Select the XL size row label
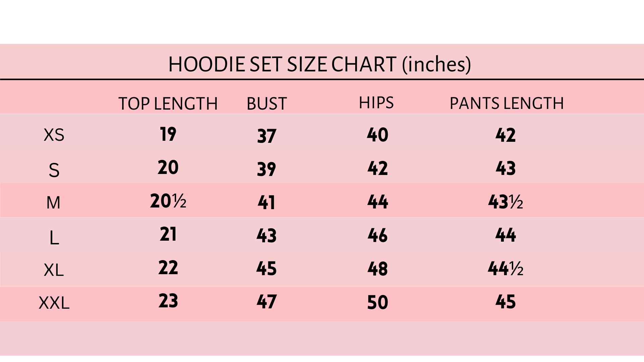The height and width of the screenshot is (362, 644). coord(54,270)
